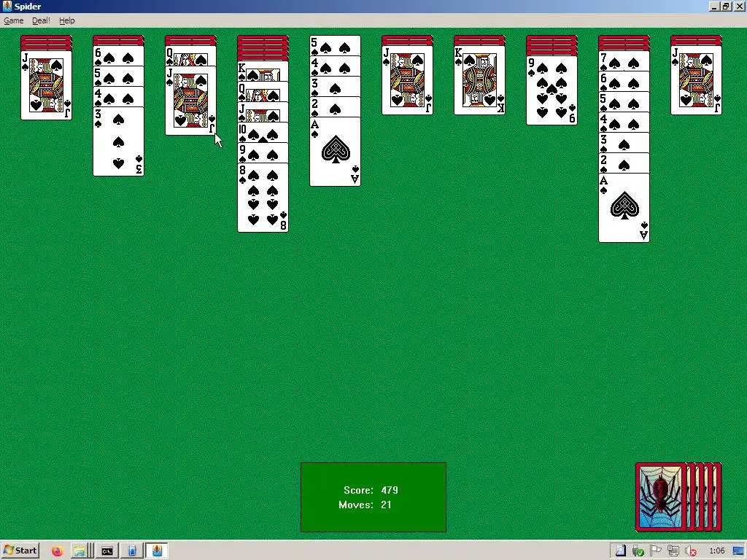Screen dimensions: 747x560
Task: Click the Score and Moves box for a hint
Action: tap(373, 497)
